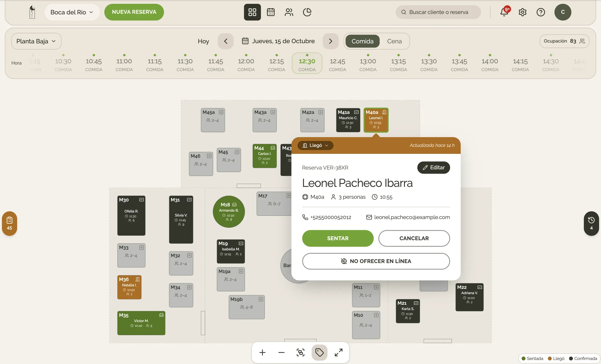Switch to the Comida service
Viewport: 601px width, 364px height.
[x=362, y=41]
